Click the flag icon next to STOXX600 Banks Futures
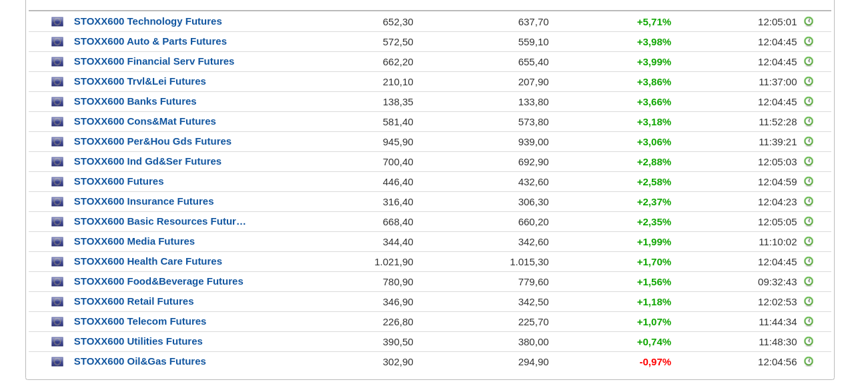The image size is (868, 388). coord(57,102)
